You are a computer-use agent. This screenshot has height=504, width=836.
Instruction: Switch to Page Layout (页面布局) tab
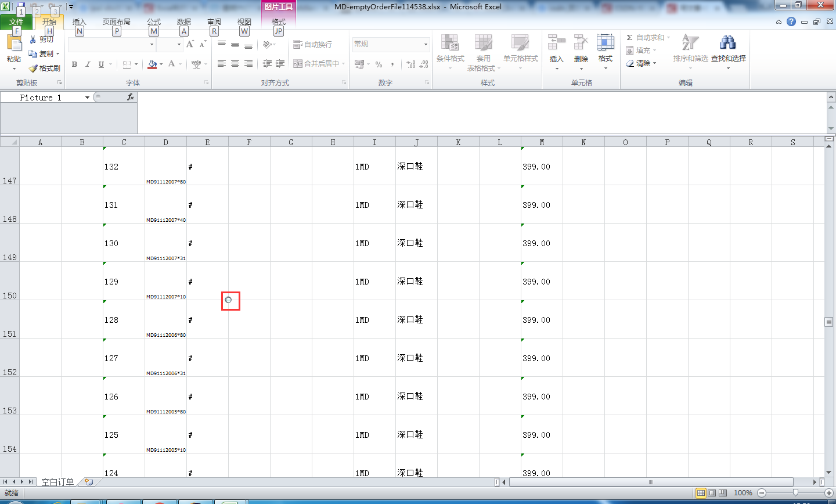(x=117, y=22)
